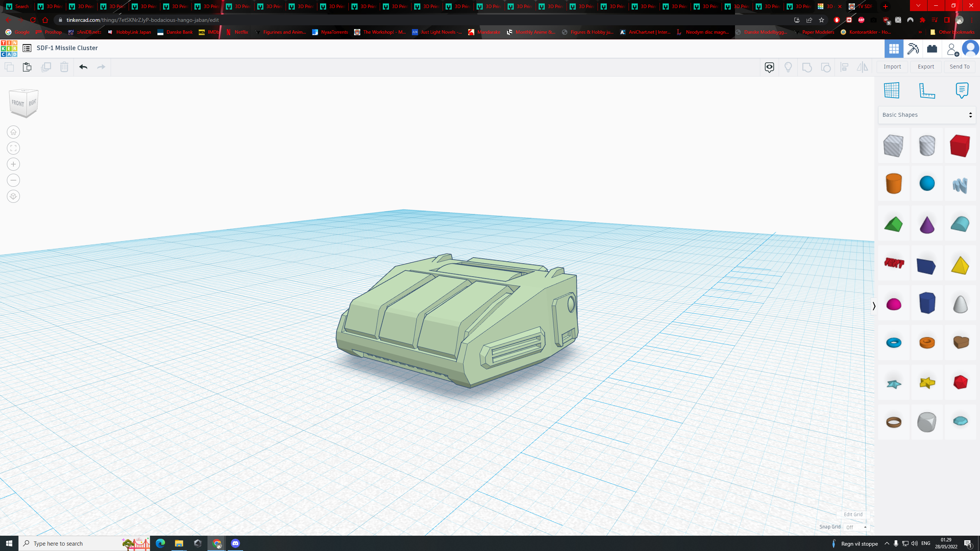Toggle orthographic perspective view icon

13,196
